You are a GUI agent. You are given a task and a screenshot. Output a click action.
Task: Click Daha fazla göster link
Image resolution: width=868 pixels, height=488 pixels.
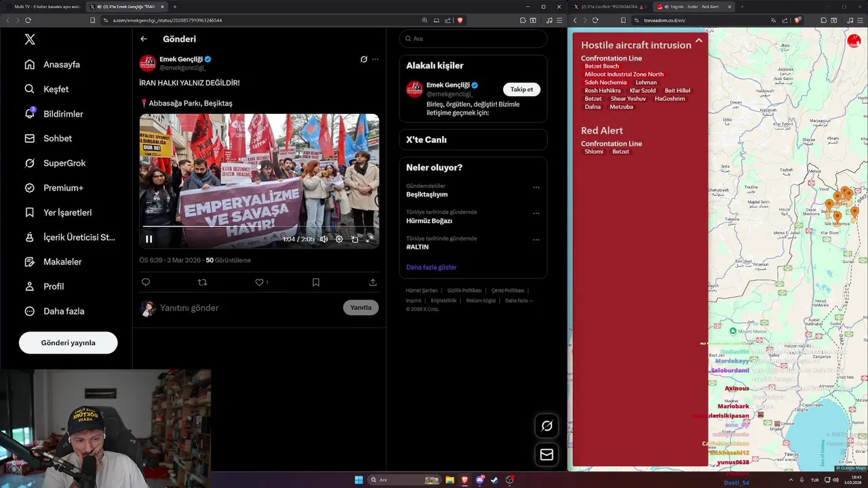431,267
